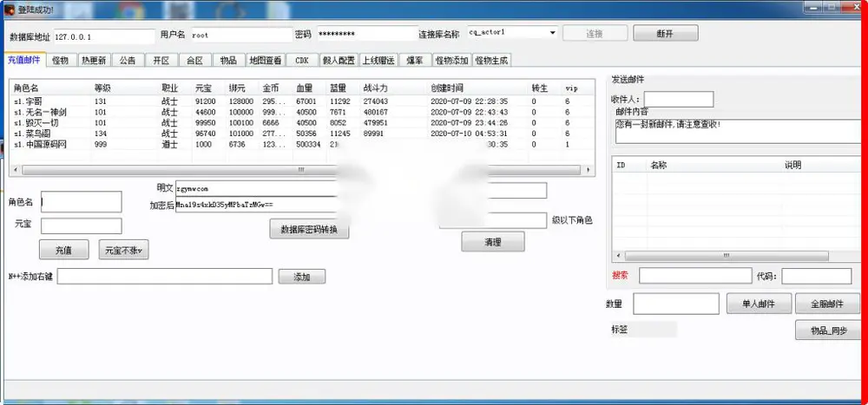
Task: Click the 元宝不涨v button
Action: pyautogui.click(x=123, y=250)
